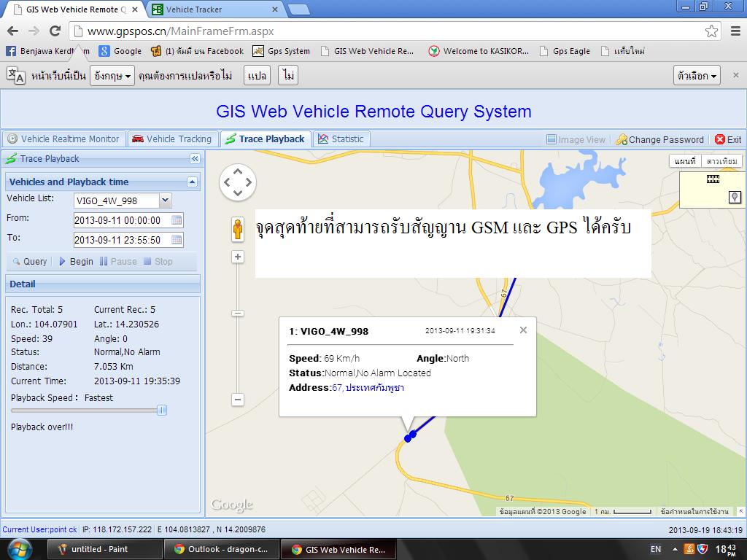
Task: Open the Facebook Benjawa bookmark
Action: (x=47, y=51)
